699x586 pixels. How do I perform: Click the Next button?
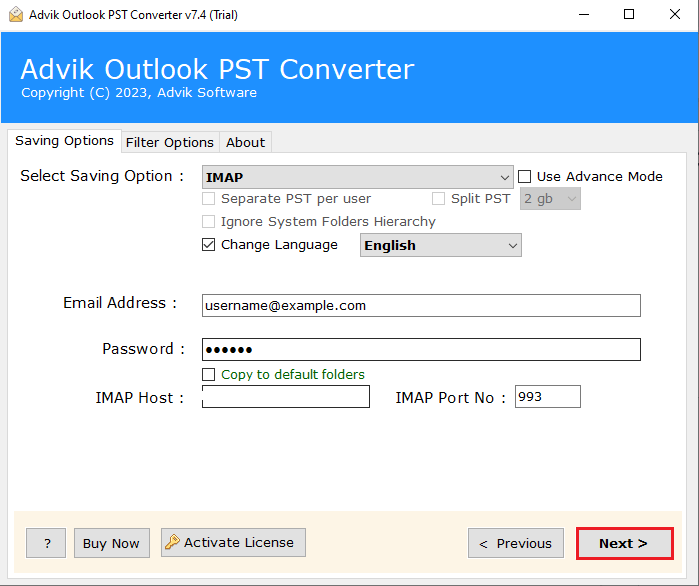coord(625,544)
